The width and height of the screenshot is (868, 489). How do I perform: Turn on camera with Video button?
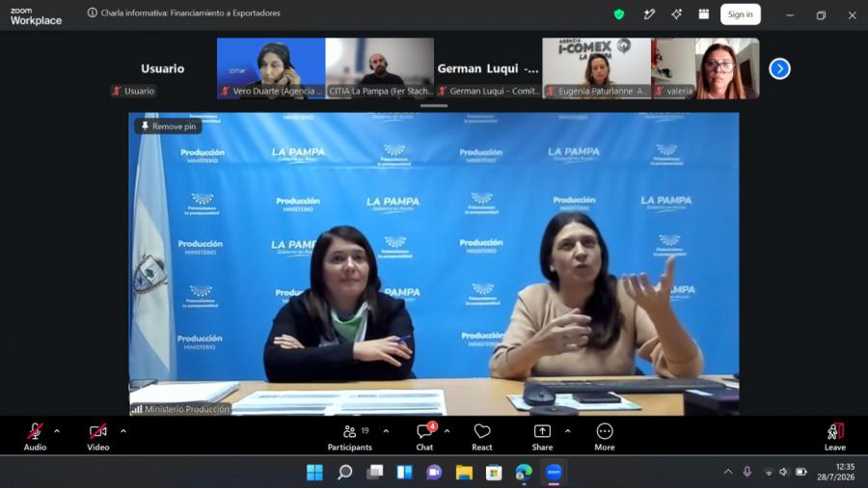pyautogui.click(x=98, y=436)
